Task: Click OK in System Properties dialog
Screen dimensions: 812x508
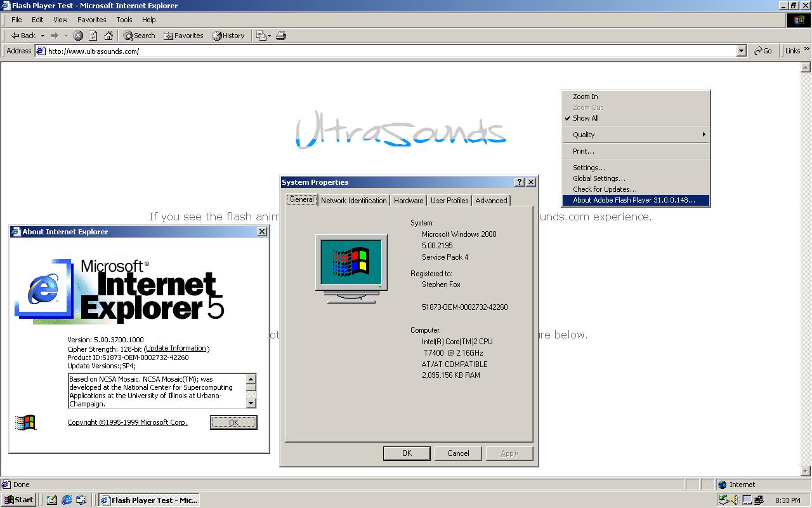Action: pyautogui.click(x=407, y=453)
